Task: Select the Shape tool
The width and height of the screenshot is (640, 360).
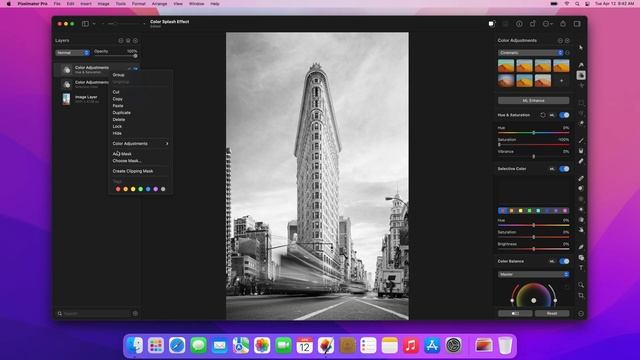Action: 581,258
